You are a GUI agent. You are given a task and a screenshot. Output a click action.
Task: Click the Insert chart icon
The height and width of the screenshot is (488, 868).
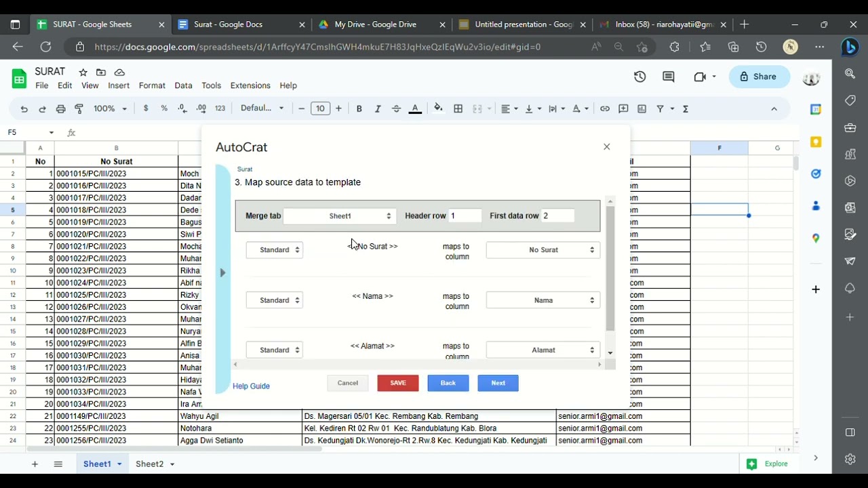[x=642, y=108]
